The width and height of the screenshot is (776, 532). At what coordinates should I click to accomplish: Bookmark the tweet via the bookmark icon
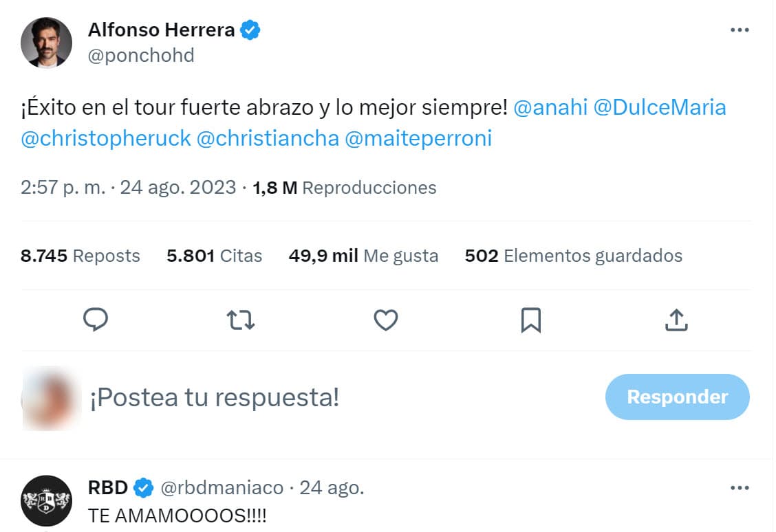(530, 320)
